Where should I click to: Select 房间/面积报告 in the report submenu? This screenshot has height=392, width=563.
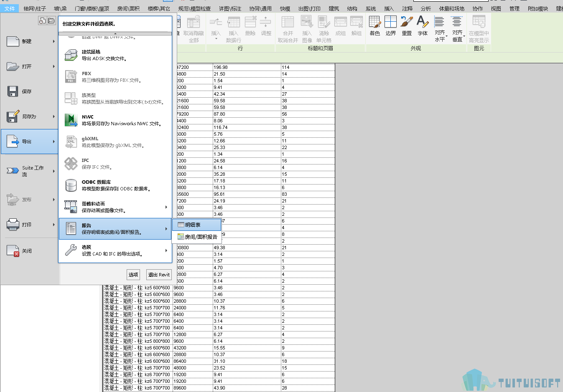click(196, 237)
